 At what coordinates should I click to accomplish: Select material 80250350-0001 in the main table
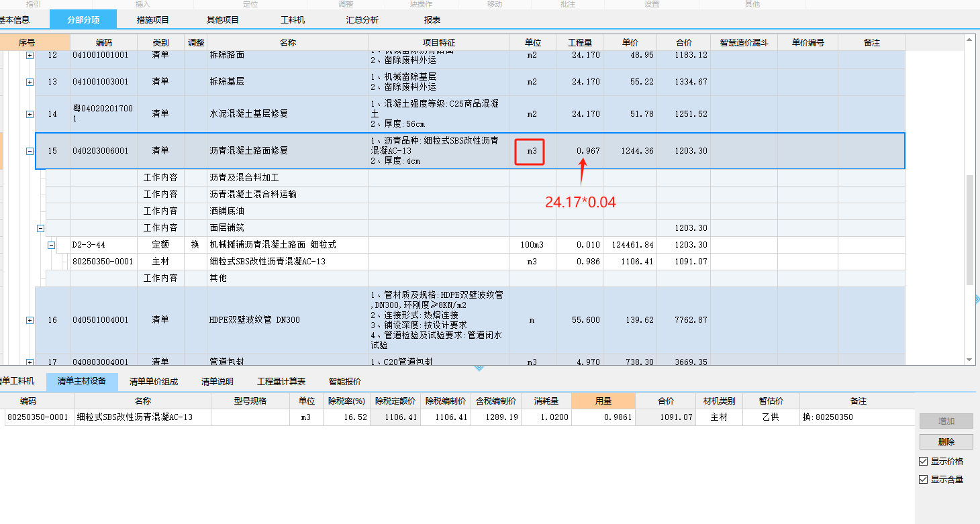103,262
